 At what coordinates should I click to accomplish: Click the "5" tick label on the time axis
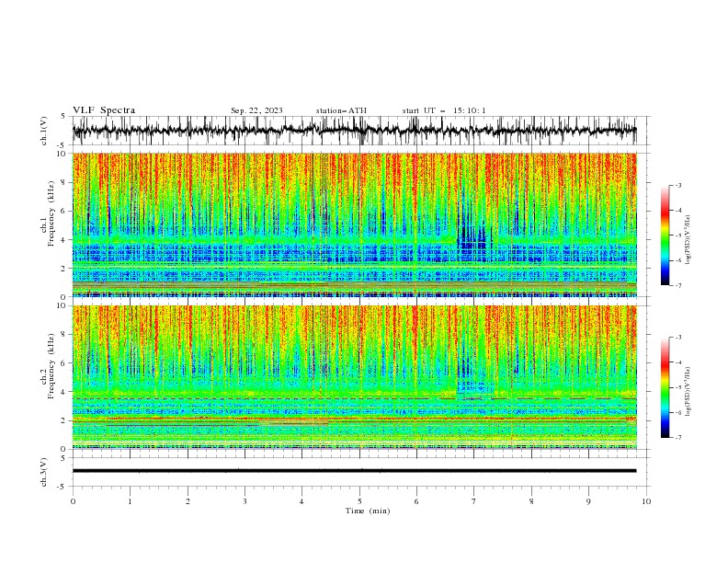pyautogui.click(x=359, y=501)
